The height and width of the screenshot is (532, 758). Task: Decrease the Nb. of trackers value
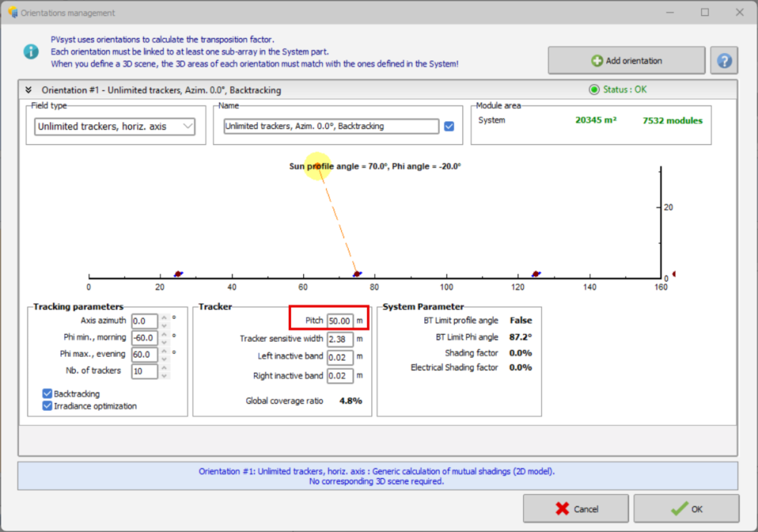pyautogui.click(x=164, y=375)
